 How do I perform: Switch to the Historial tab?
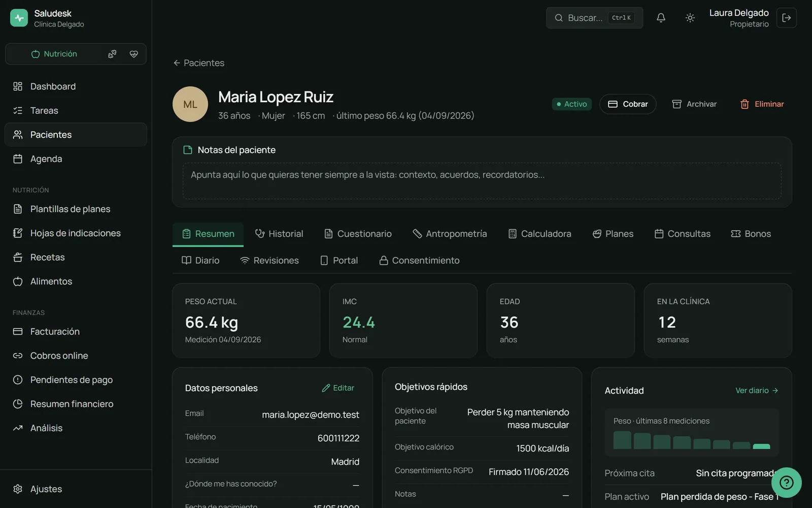[279, 234]
